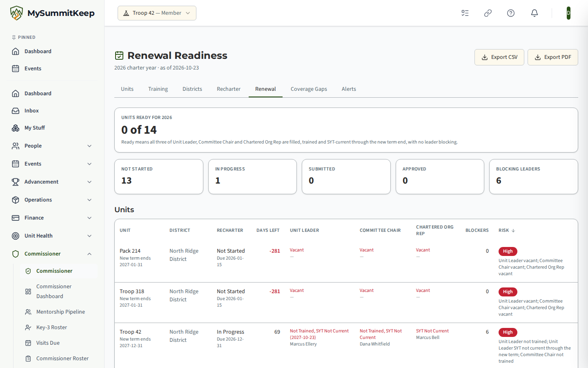This screenshot has height=368, width=588.
Task: Select the Commissioner shield subitem
Action: click(x=58, y=271)
